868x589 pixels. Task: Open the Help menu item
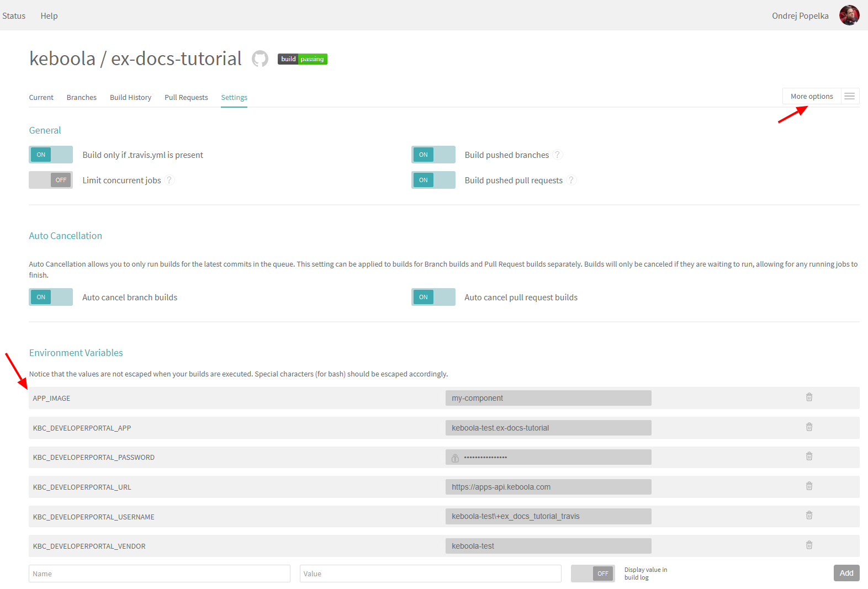point(49,15)
